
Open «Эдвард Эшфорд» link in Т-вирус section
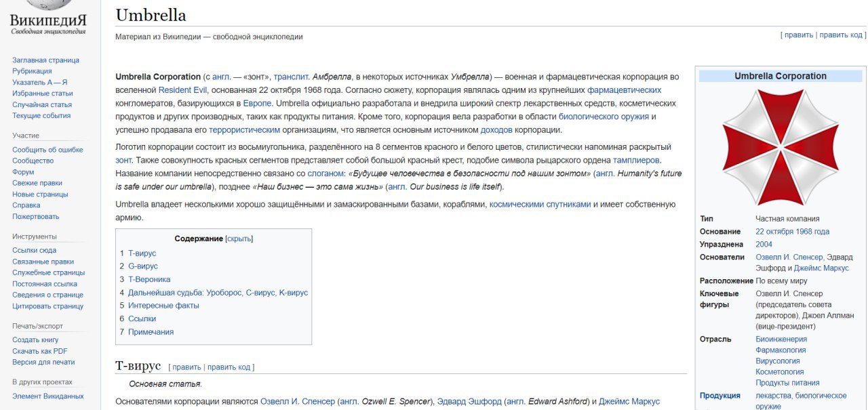point(468,402)
